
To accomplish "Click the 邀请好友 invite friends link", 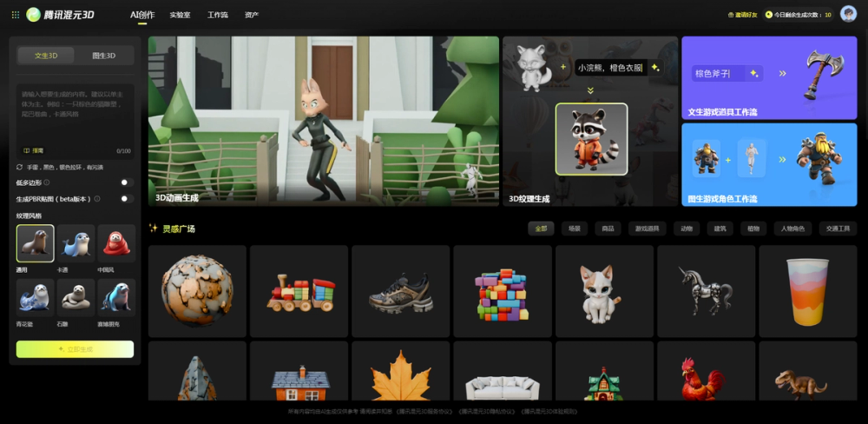I will coord(742,15).
